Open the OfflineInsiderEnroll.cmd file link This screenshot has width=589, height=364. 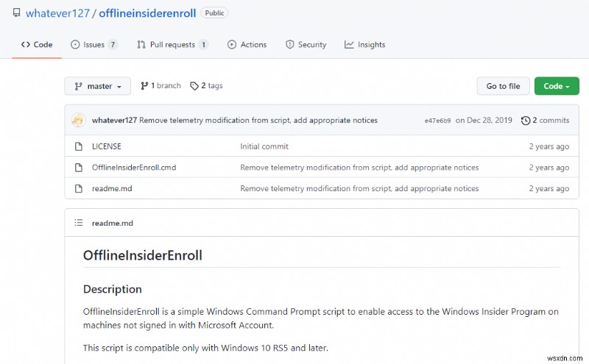[134, 168]
